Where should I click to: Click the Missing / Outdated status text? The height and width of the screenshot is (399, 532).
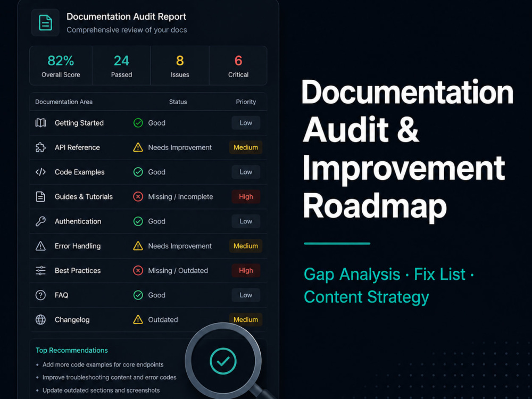tap(178, 270)
